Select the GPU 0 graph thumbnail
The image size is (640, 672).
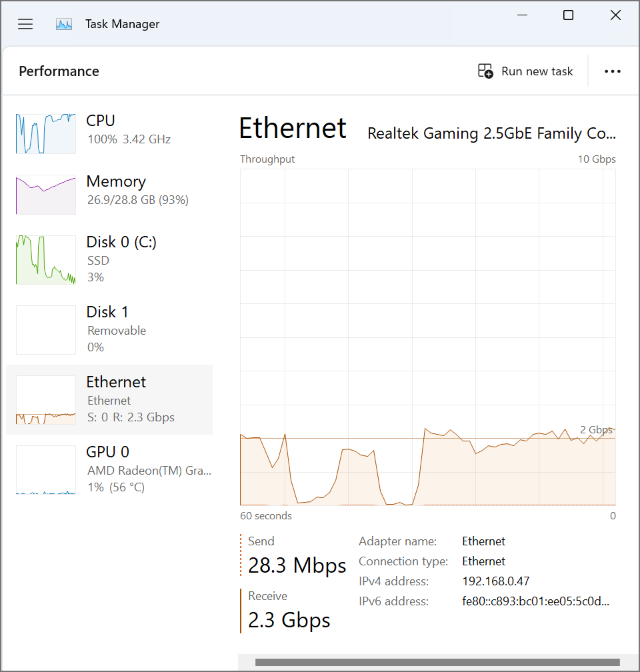46,470
